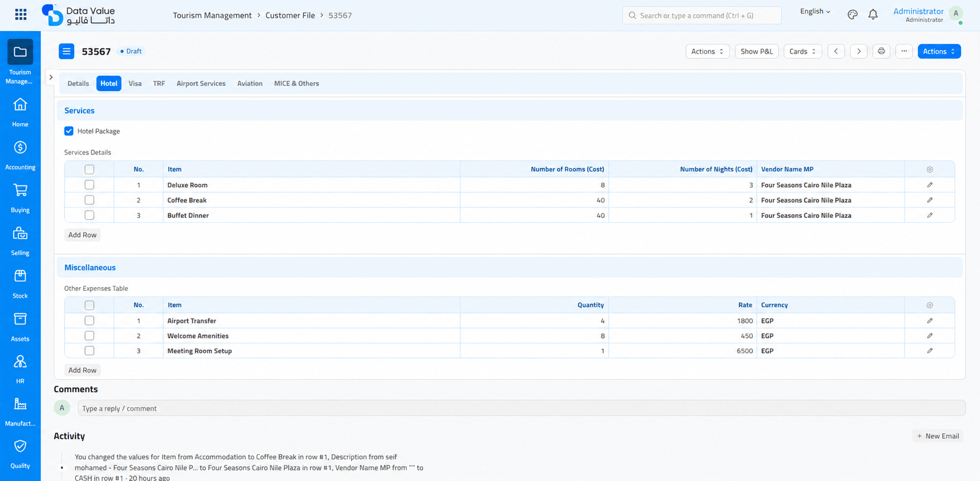This screenshot has height=481, width=980.
Task: Open Services Details table settings gear
Action: pyautogui.click(x=930, y=170)
